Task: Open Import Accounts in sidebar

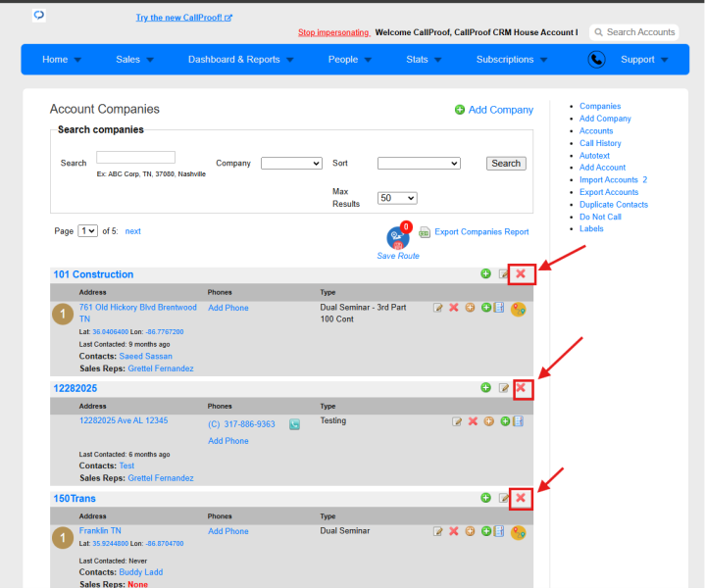Action: (608, 179)
